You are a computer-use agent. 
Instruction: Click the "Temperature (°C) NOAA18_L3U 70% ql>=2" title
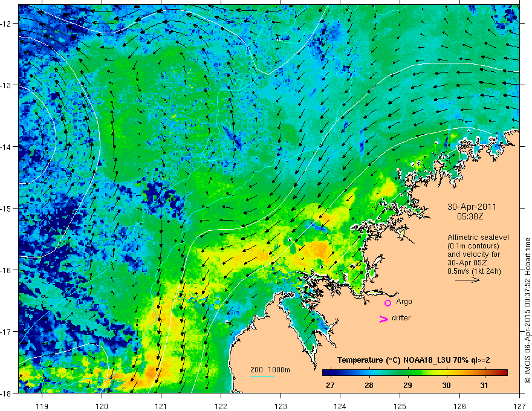click(414, 360)
